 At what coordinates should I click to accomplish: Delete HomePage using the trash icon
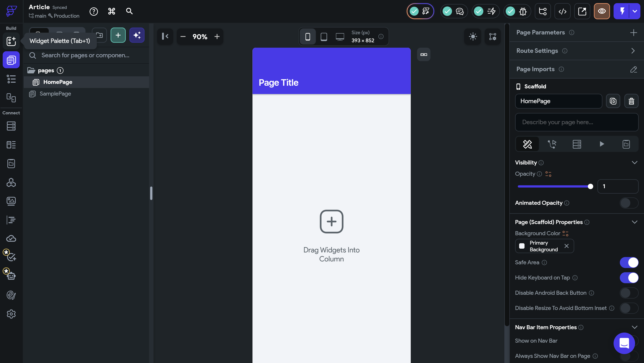pos(631,101)
